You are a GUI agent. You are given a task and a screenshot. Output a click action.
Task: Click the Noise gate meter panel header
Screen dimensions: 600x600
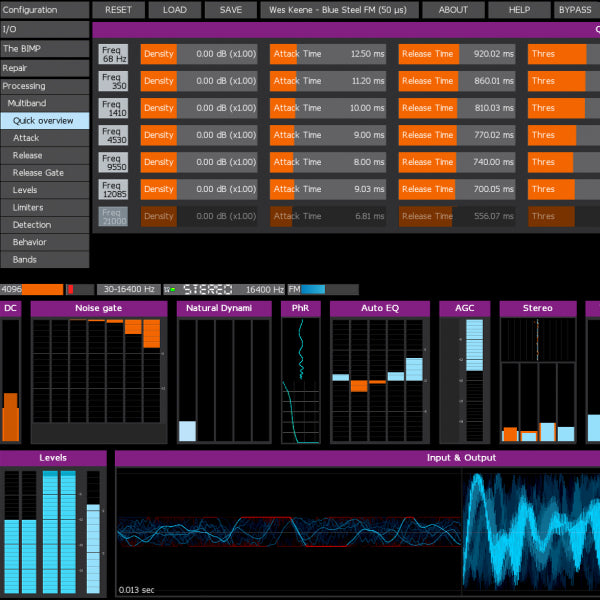[x=98, y=309]
